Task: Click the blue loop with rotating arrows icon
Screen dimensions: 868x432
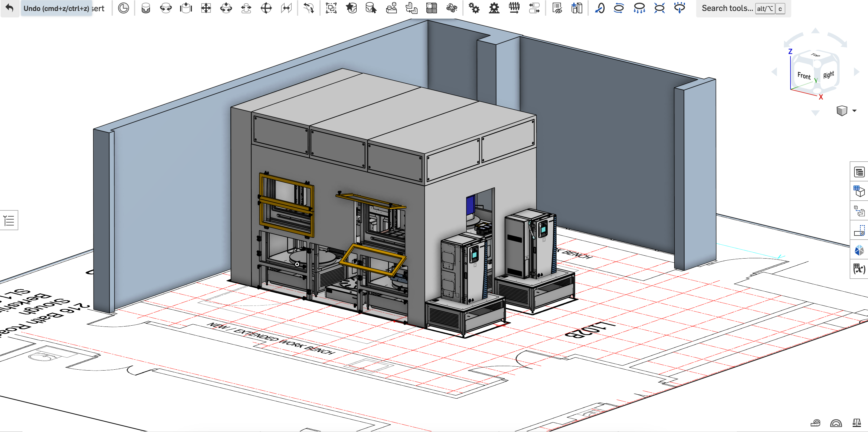Action: 619,8
